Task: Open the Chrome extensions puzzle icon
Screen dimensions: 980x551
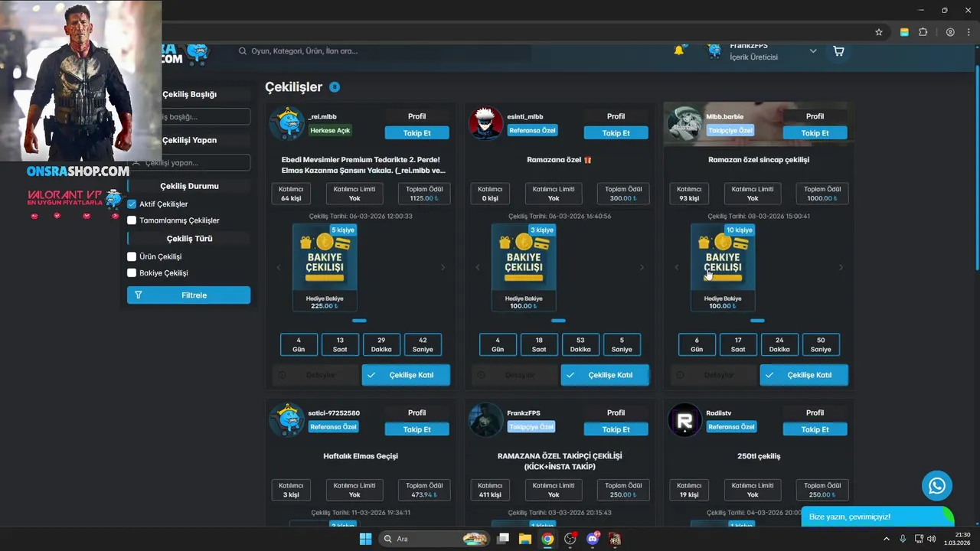Action: (923, 32)
